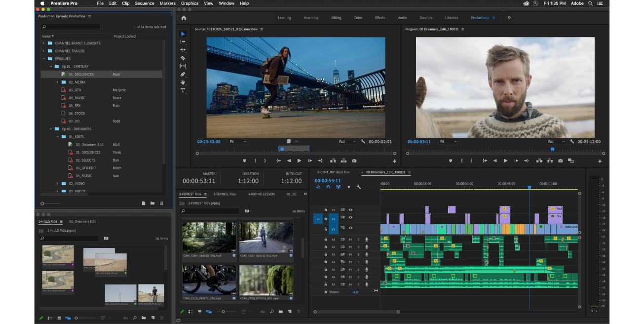Click New Item icon in Production panel
Screen dimensions: 644x324
[x=144, y=203]
